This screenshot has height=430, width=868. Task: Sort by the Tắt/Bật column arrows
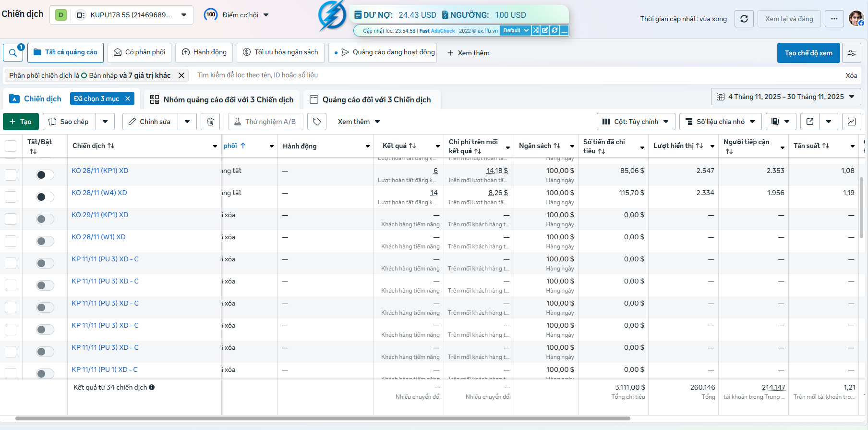point(33,151)
